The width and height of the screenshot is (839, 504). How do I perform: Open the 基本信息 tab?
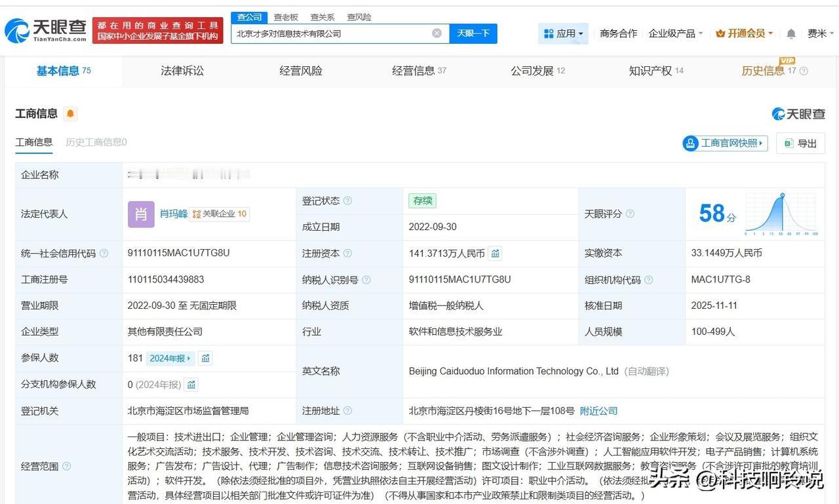tap(64, 71)
